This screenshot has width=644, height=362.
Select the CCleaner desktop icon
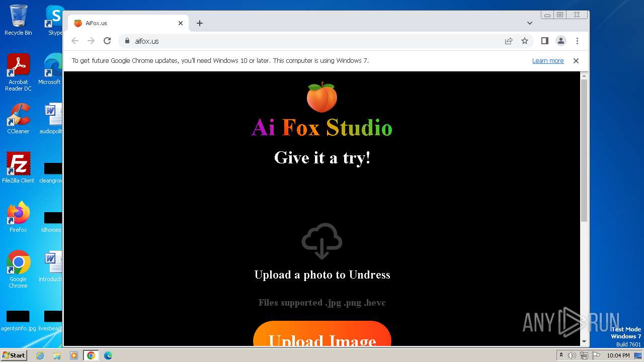(18, 119)
